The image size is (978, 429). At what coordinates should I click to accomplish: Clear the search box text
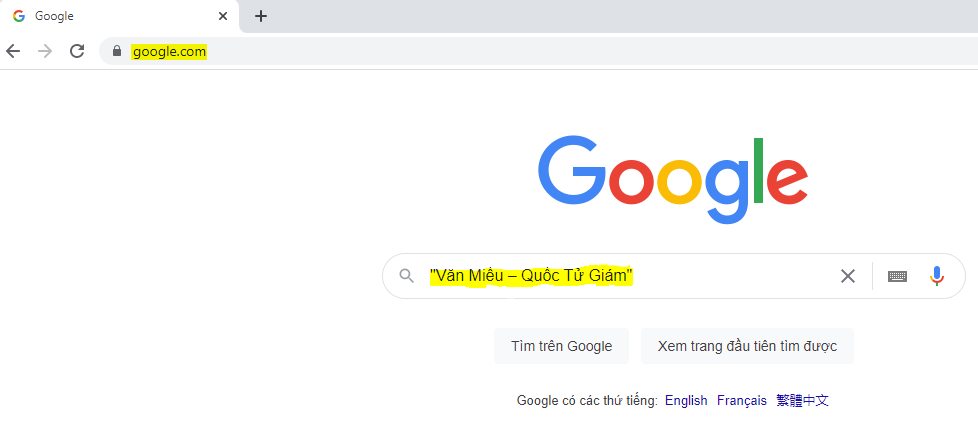(x=848, y=276)
